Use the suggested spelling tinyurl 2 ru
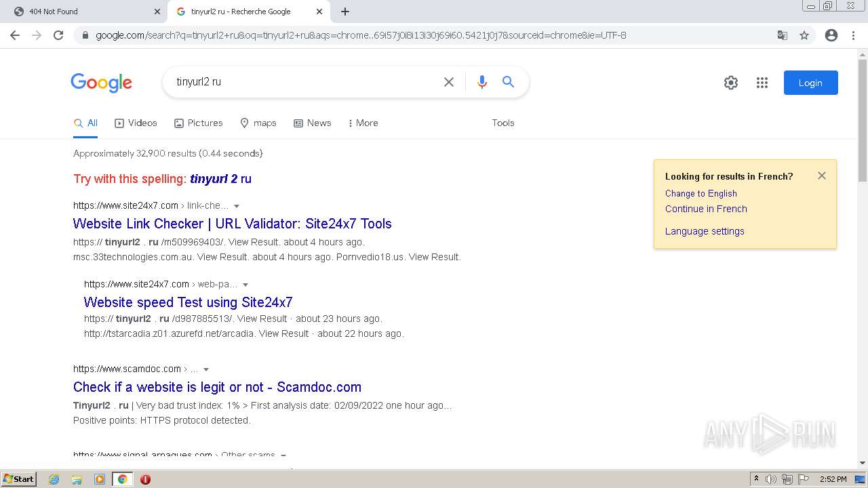This screenshot has width=868, height=488. pyautogui.click(x=220, y=179)
